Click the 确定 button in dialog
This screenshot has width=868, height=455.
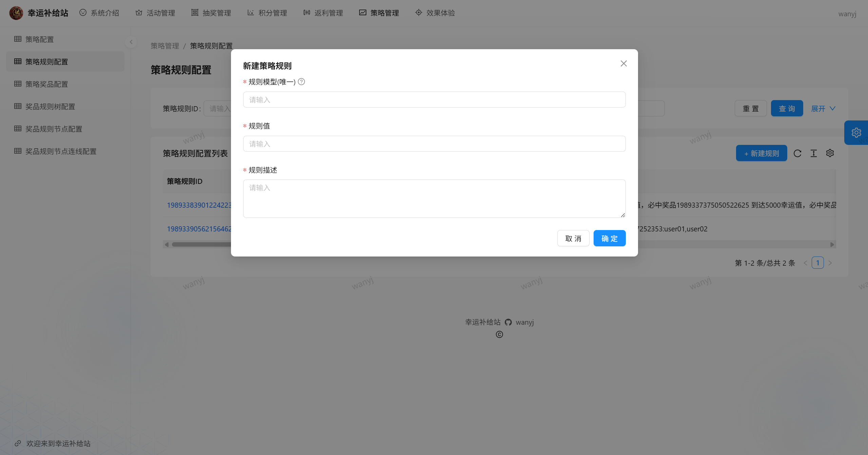pos(609,239)
